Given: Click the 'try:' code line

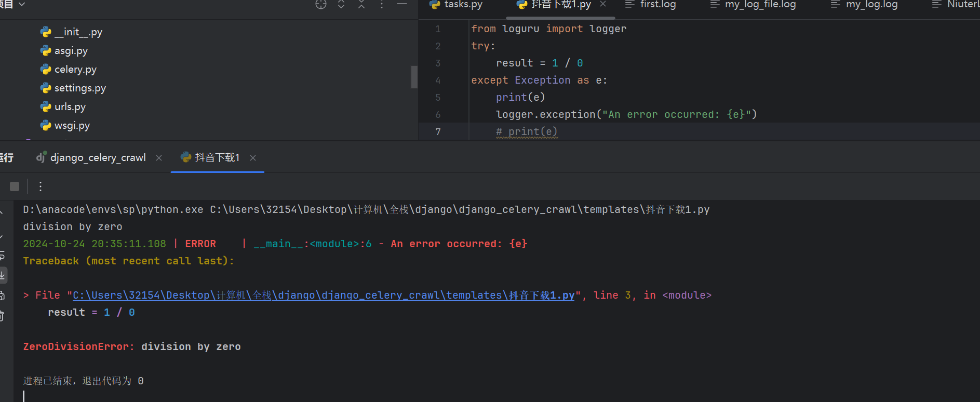Looking at the screenshot, I should [483, 46].
